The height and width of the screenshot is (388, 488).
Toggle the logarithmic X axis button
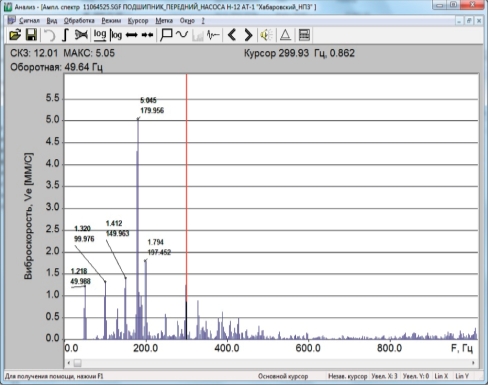(100, 35)
